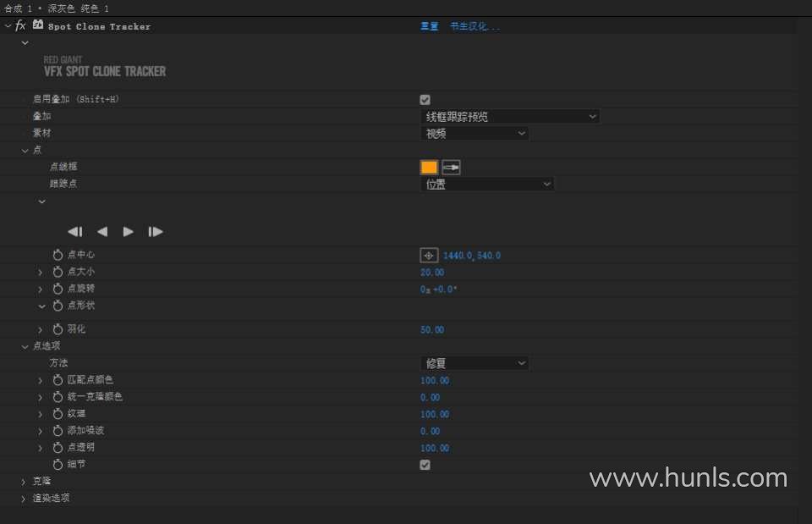
Task: Edit the 点大小 value 20.00
Action: [432, 273]
